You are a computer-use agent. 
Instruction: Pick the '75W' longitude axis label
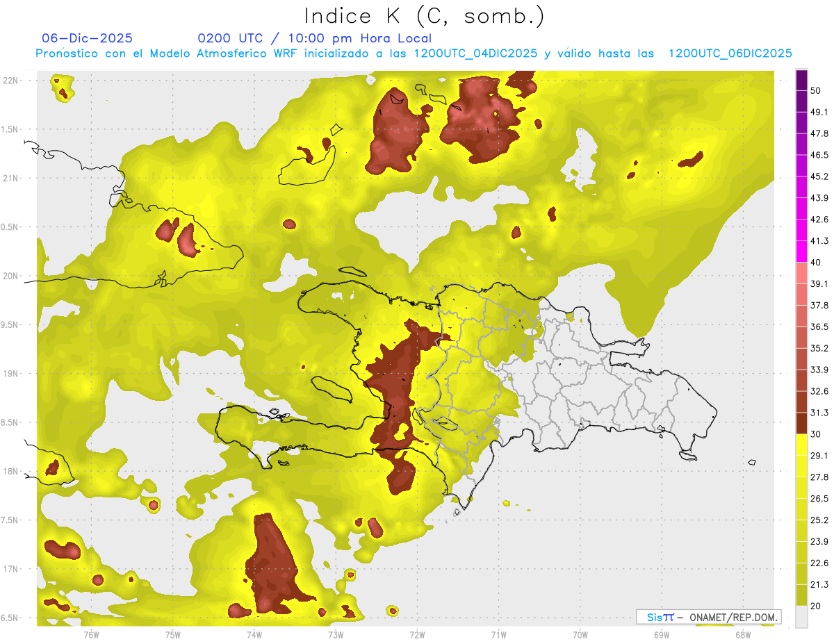click(173, 635)
